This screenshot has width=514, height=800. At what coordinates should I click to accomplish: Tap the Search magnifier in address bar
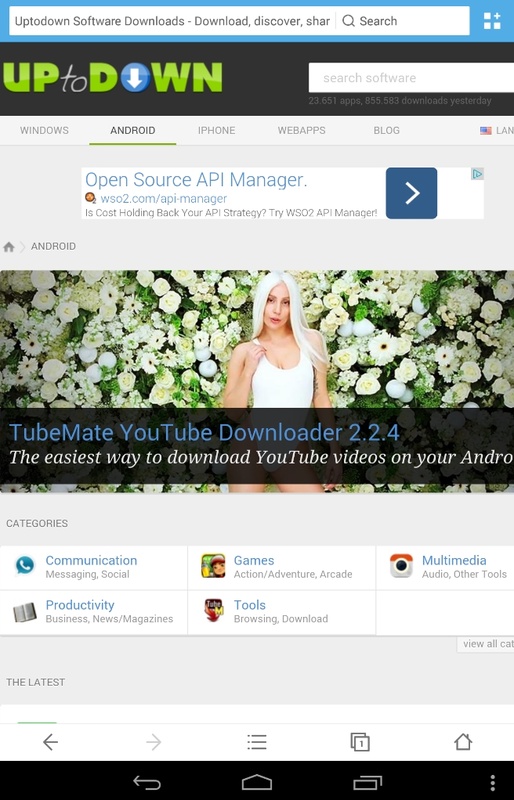[x=349, y=21]
